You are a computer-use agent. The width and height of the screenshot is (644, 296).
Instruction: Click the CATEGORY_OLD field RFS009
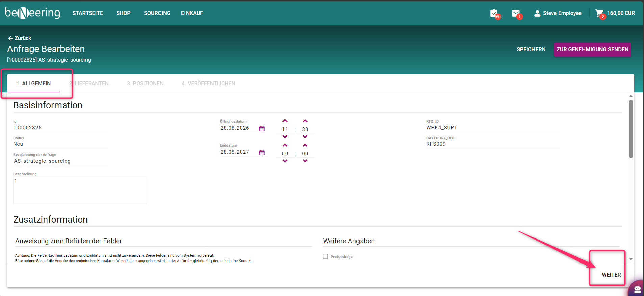coord(493,144)
